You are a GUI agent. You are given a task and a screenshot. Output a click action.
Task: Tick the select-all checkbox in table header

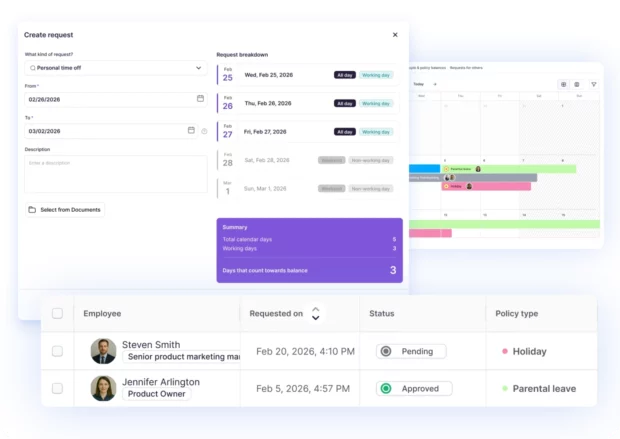coord(57,313)
